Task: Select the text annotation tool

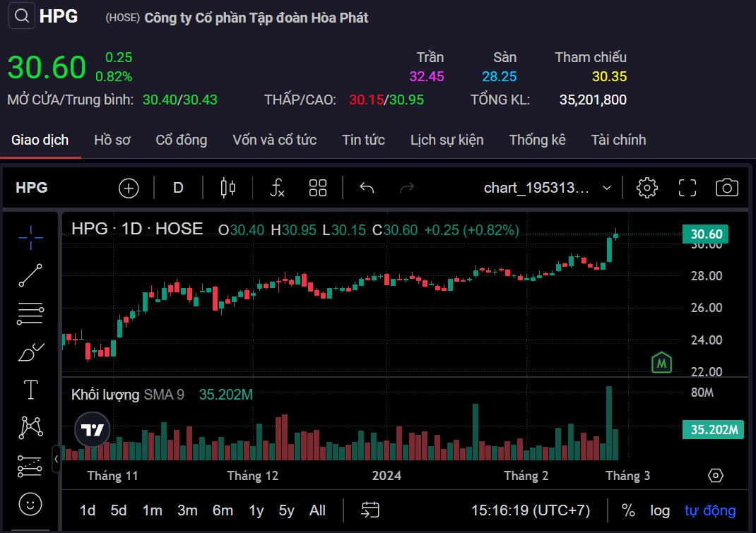Action: [x=30, y=390]
